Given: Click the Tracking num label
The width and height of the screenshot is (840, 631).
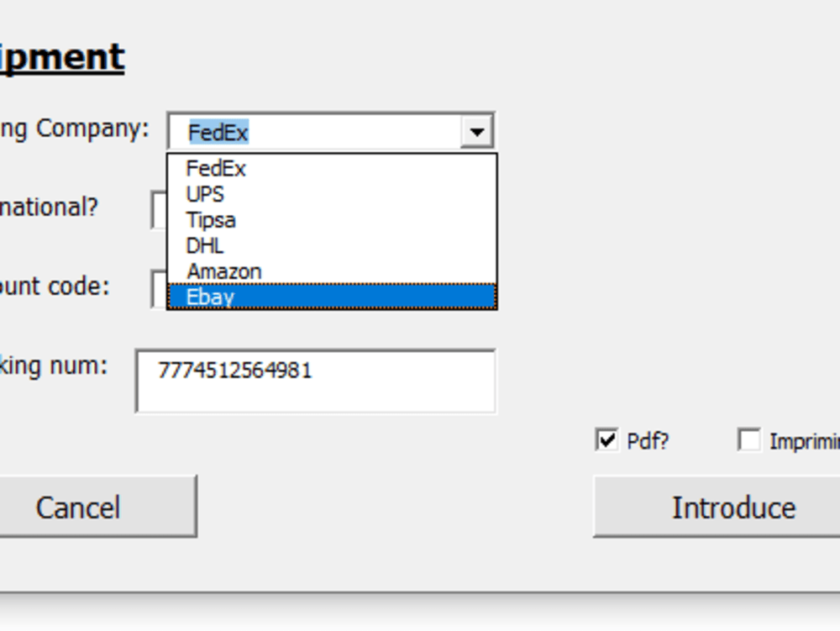Looking at the screenshot, I should click(50, 365).
